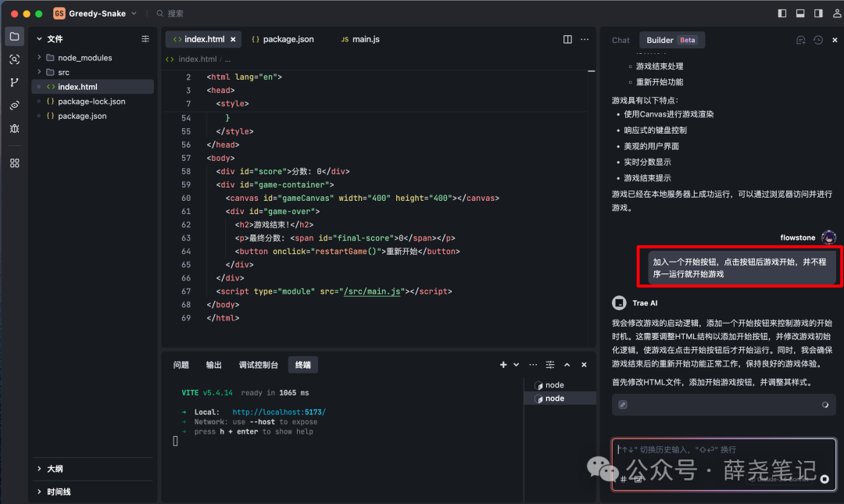Click the image attachment icon in chat input
Image resolution: width=844 pixels, height=504 pixels.
638,479
